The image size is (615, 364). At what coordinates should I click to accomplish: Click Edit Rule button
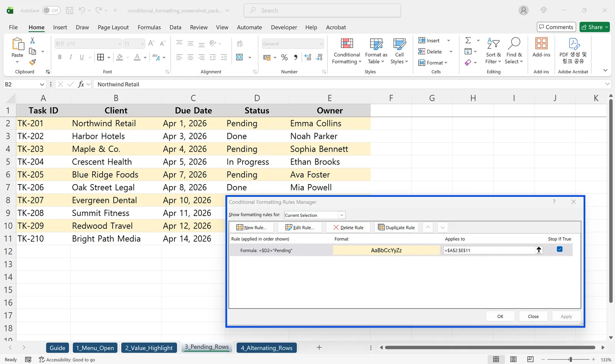tap(300, 228)
